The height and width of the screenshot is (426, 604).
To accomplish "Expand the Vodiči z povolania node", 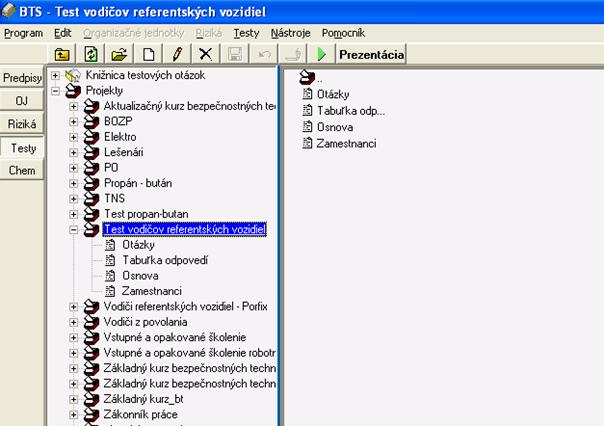I will point(73,322).
